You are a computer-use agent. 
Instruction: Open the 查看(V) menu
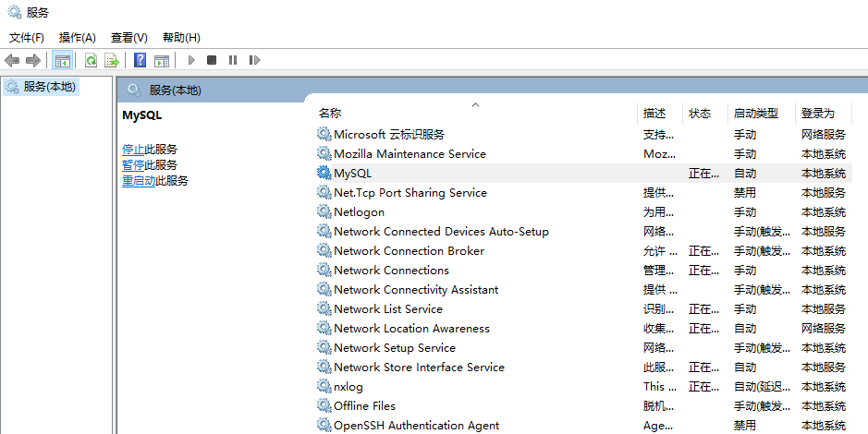[x=129, y=38]
